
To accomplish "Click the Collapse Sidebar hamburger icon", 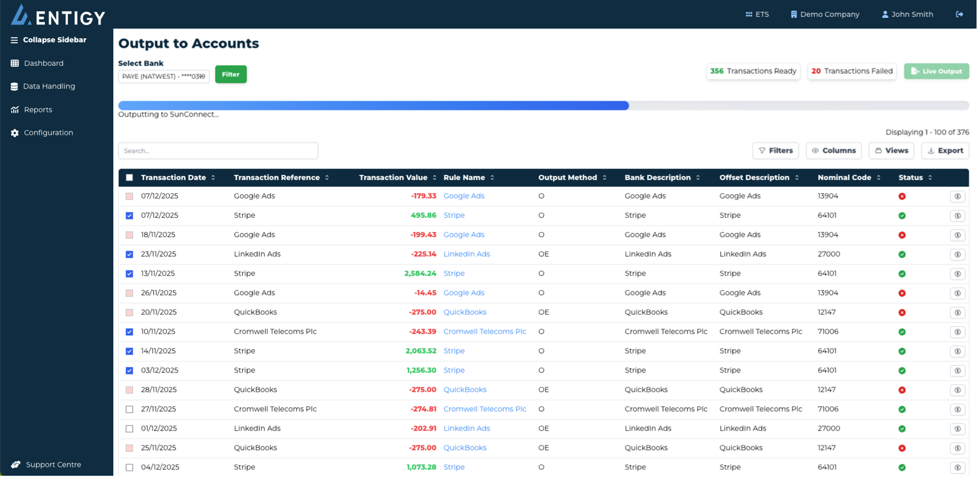I will click(x=14, y=40).
